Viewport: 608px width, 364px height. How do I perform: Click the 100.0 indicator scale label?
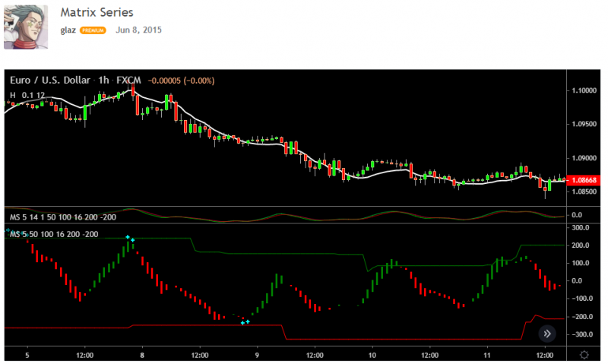(581, 263)
